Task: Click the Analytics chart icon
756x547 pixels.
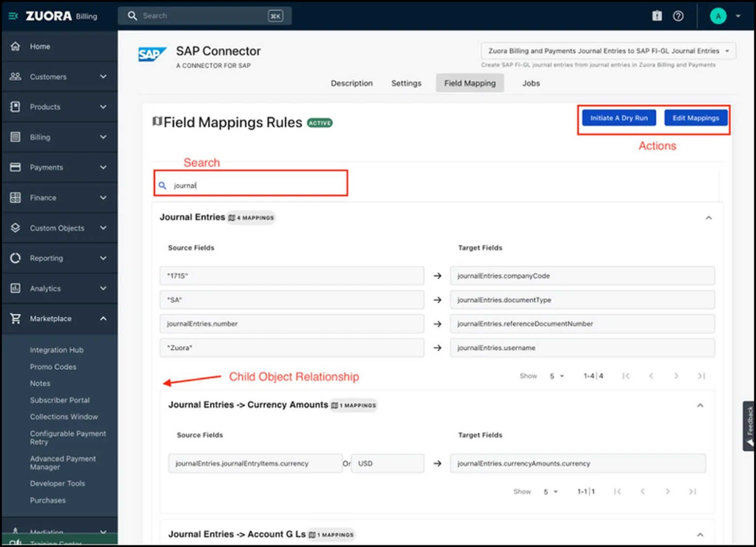Action: click(x=16, y=288)
